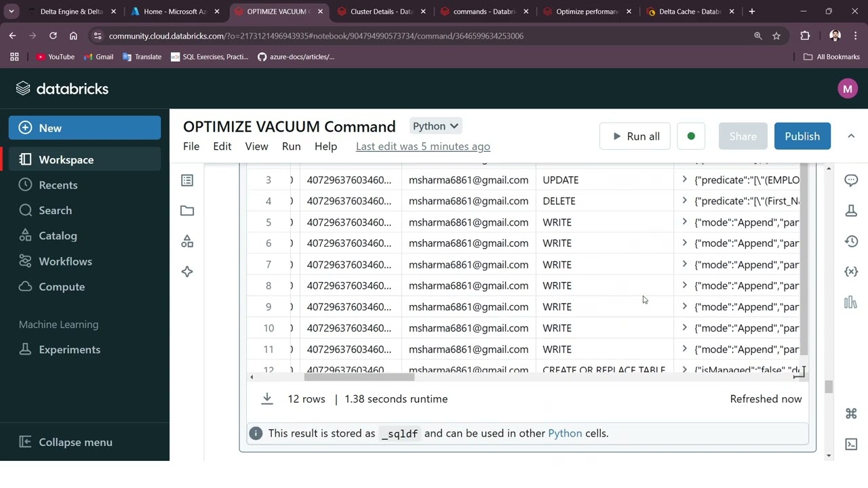The height and width of the screenshot is (488, 868).
Task: Open table of contents notebook panel icon
Action: pos(187,180)
